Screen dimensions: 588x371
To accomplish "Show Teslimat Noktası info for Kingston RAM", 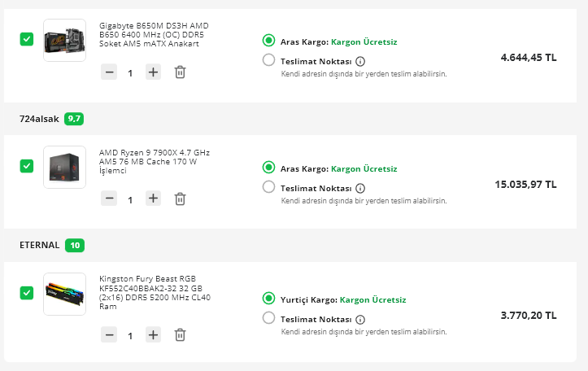I will [x=360, y=320].
